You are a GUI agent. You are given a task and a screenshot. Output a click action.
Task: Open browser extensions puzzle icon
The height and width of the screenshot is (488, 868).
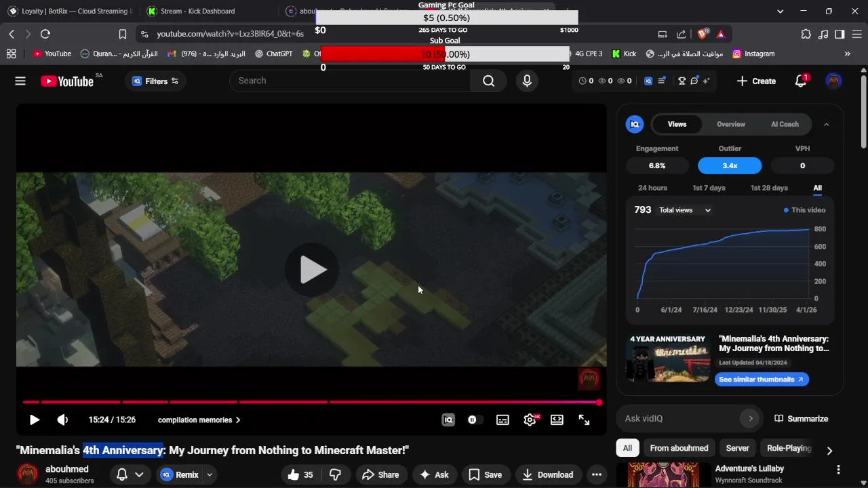806,34
